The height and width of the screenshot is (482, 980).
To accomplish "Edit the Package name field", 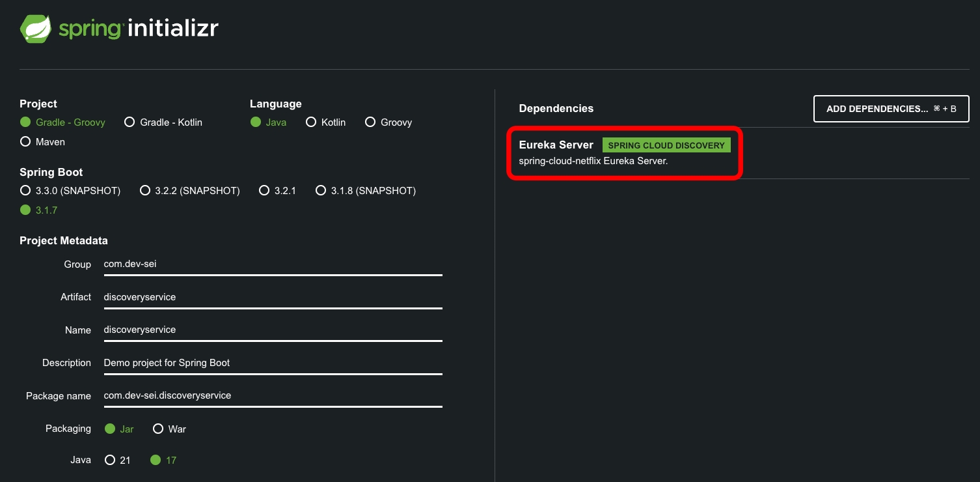I will pos(273,395).
